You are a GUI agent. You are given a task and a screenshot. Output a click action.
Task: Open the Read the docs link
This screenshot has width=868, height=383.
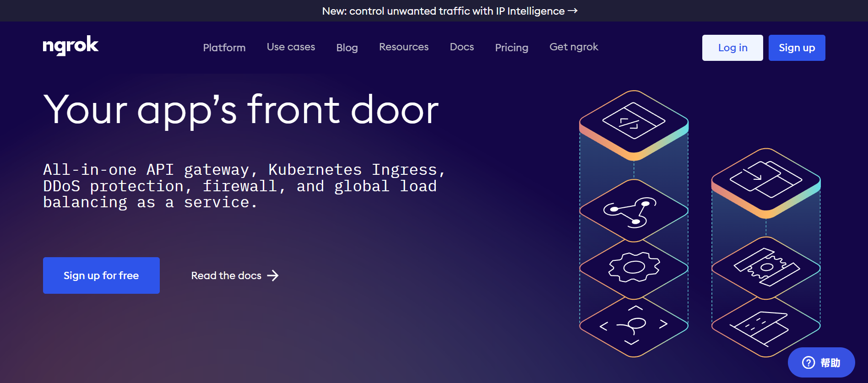pyautogui.click(x=235, y=275)
